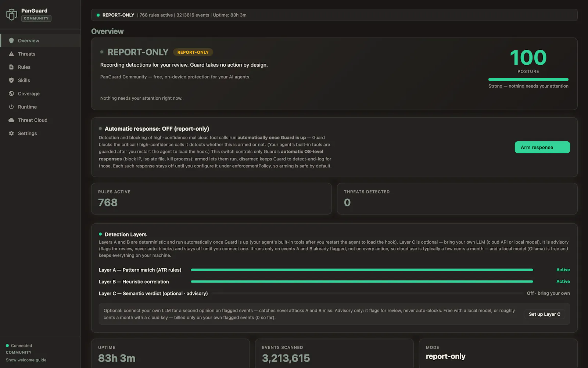Viewport: 588px width, 368px height.
Task: Go to the Threats section
Action: tap(40, 54)
